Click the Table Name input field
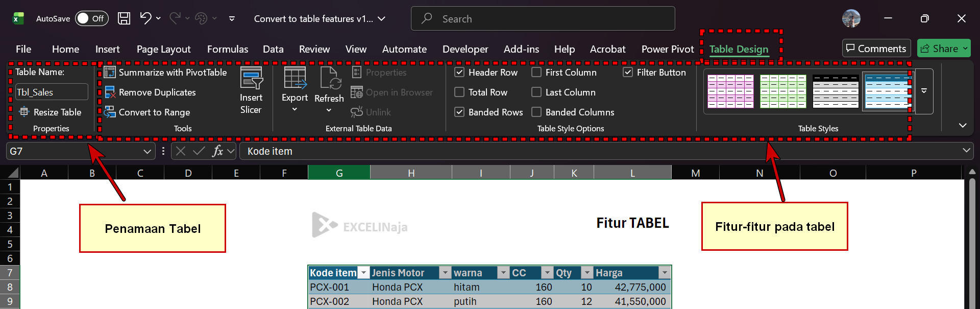 click(52, 92)
